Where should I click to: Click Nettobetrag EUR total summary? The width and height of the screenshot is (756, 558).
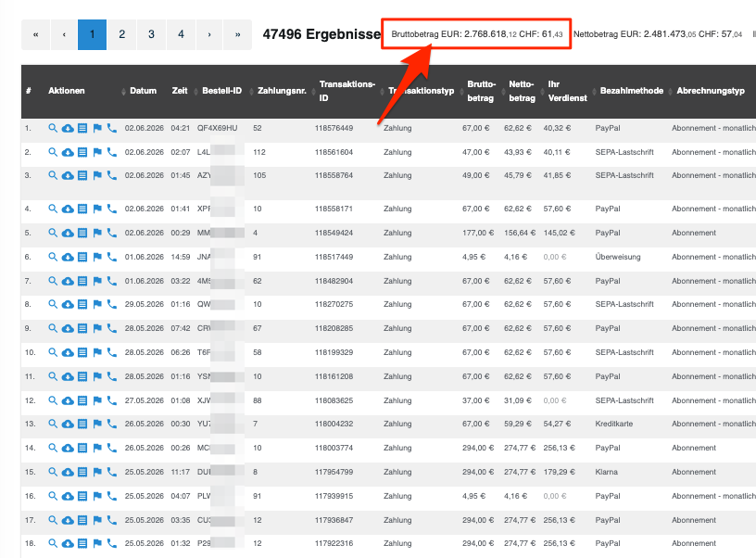tap(658, 34)
